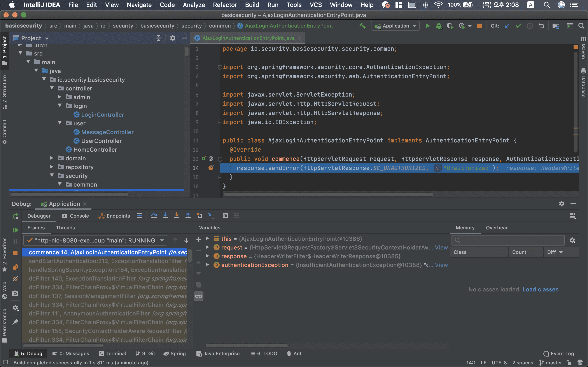Click the Step Into debugger icon

tap(165, 216)
